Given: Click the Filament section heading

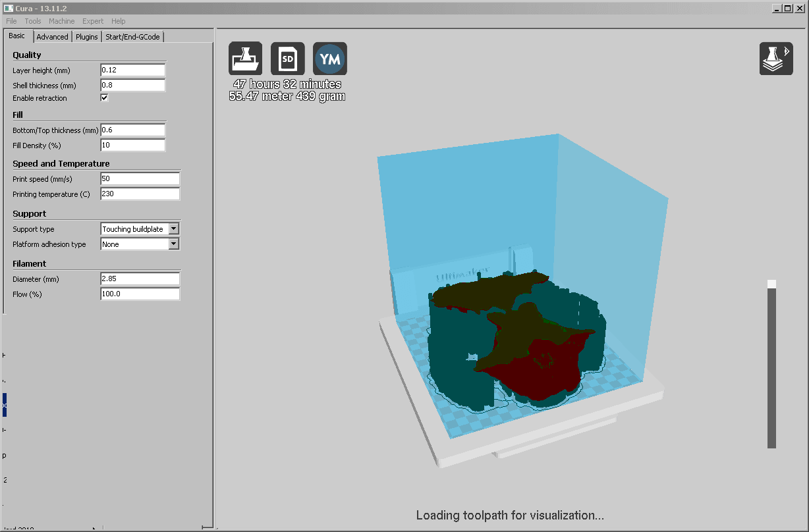Looking at the screenshot, I should tap(30, 263).
